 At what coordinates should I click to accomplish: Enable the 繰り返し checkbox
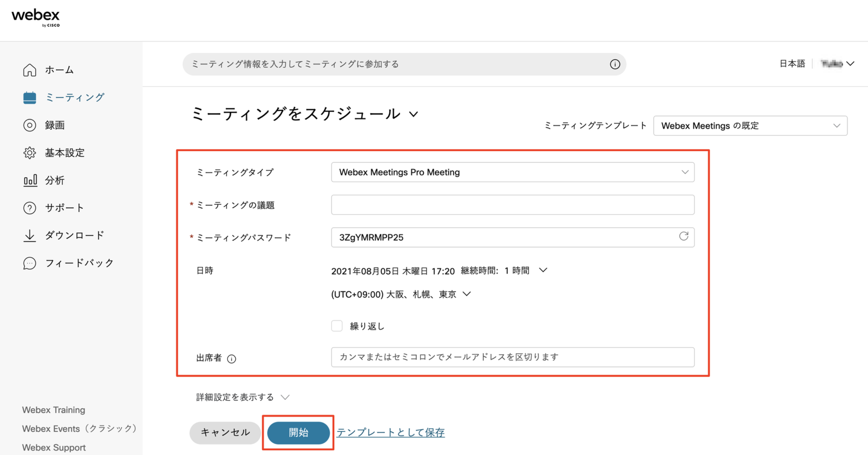click(x=336, y=326)
